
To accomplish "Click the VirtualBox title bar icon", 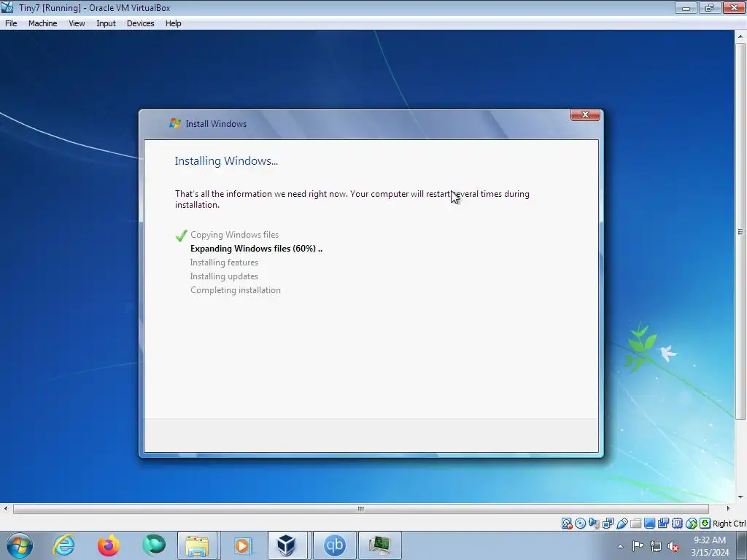I will [7, 7].
